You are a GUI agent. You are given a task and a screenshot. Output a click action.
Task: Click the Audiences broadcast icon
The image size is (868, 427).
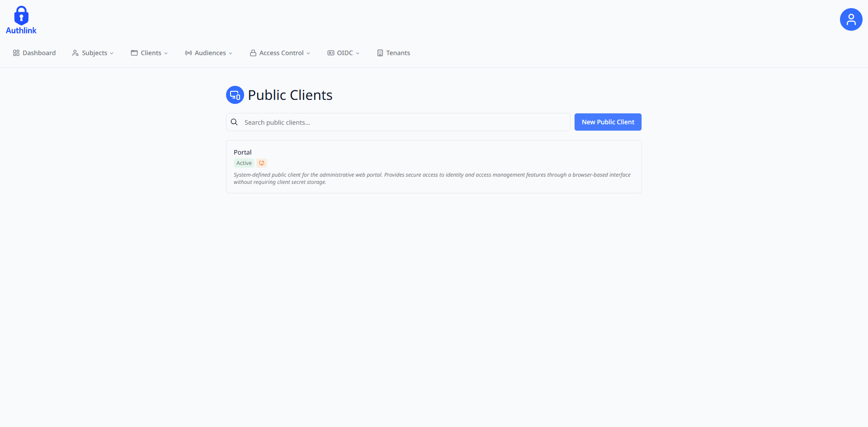tap(188, 53)
